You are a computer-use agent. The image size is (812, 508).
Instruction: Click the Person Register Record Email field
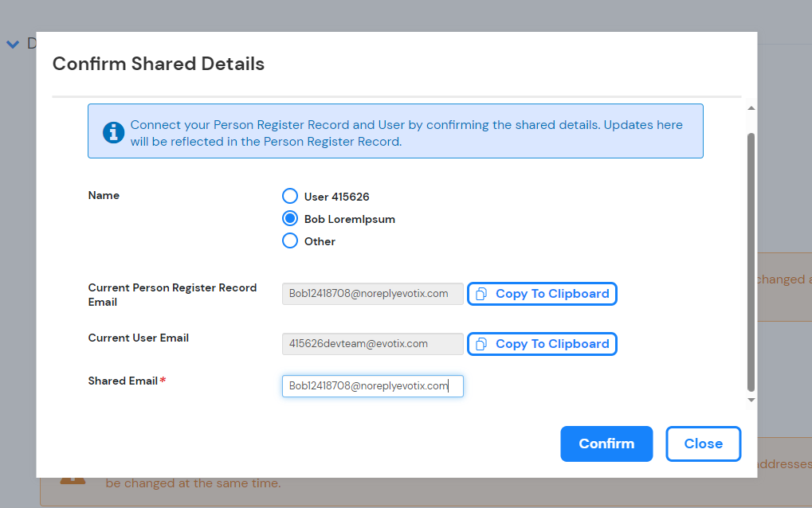(x=372, y=294)
